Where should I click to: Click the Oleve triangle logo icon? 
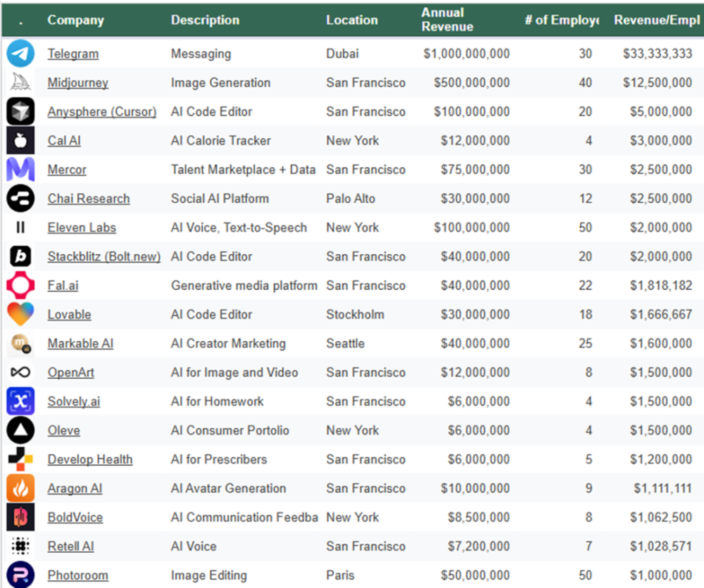[20, 430]
